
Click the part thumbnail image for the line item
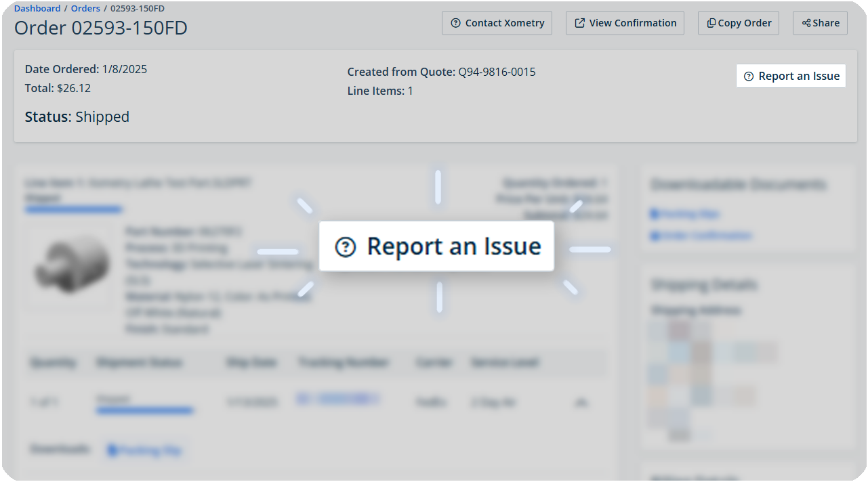(x=70, y=265)
